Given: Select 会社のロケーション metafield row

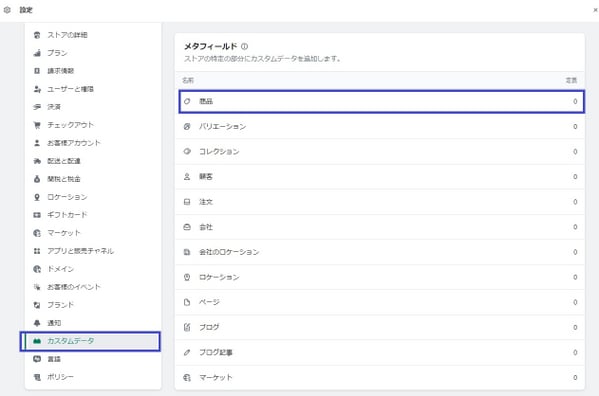Looking at the screenshot, I should click(380, 252).
